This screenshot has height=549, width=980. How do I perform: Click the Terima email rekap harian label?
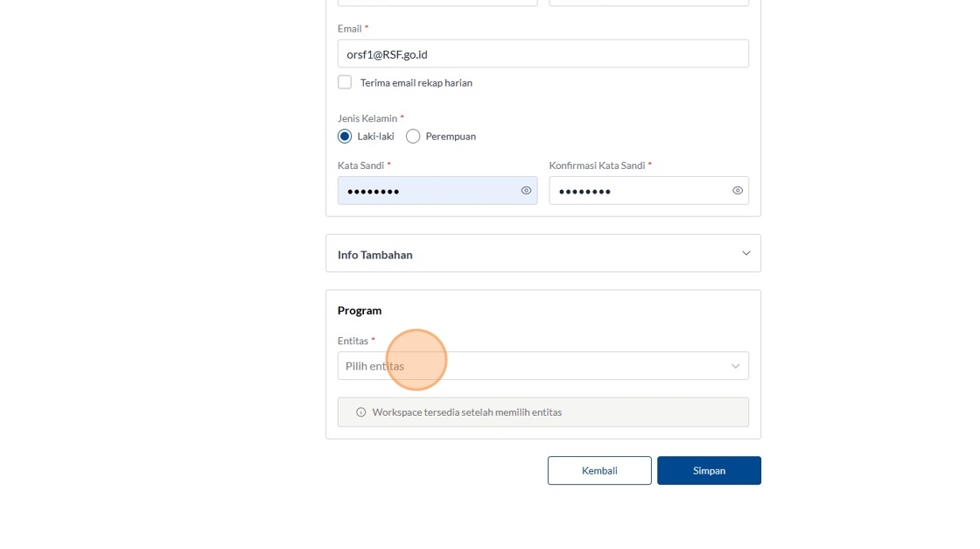point(416,82)
